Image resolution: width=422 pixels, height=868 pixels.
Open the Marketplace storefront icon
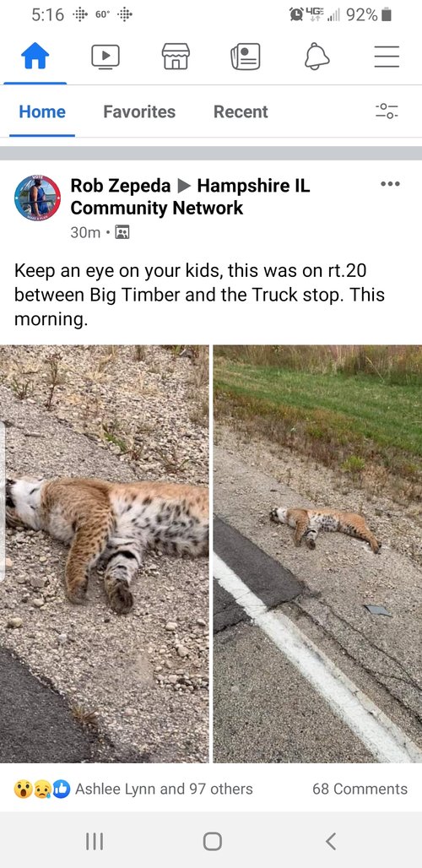click(176, 57)
